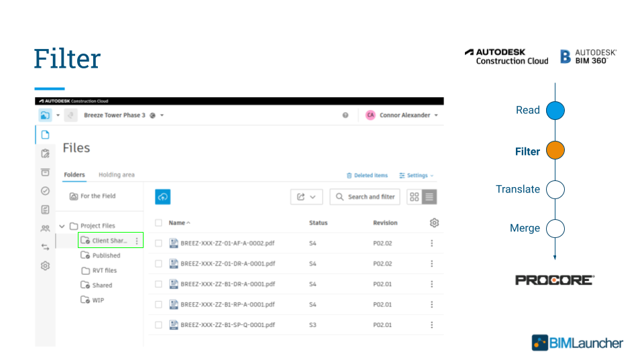Open the module switcher dropdown arrow

[58, 115]
